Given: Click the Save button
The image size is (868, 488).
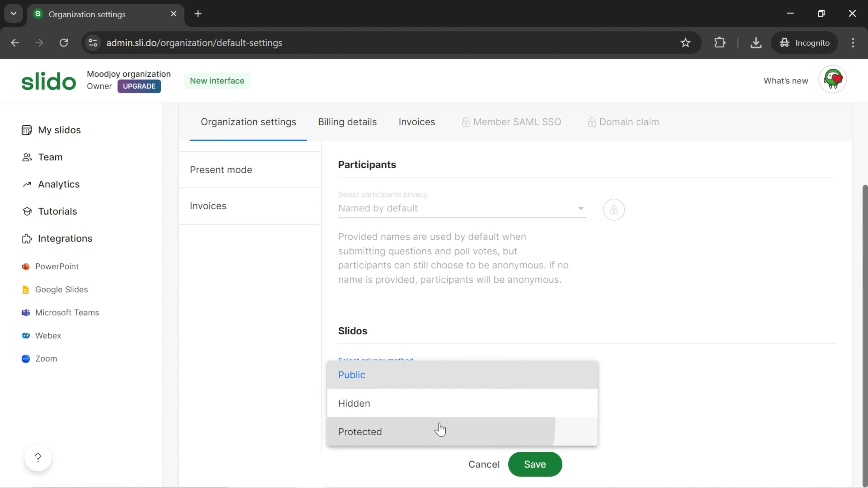Looking at the screenshot, I should [x=535, y=464].
